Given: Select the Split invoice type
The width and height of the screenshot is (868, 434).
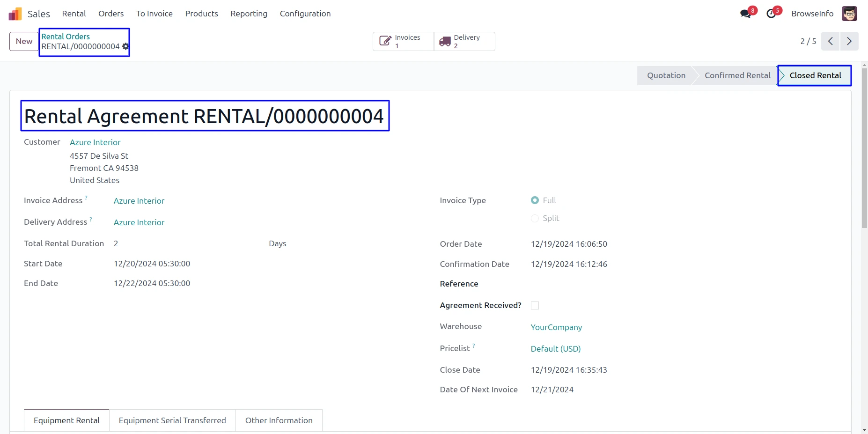Looking at the screenshot, I should coord(535,218).
